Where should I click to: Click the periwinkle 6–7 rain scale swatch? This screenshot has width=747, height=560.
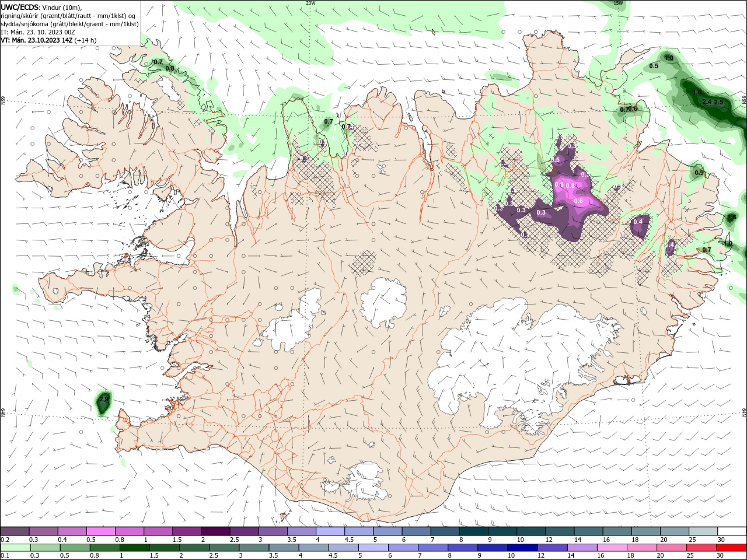click(x=403, y=548)
